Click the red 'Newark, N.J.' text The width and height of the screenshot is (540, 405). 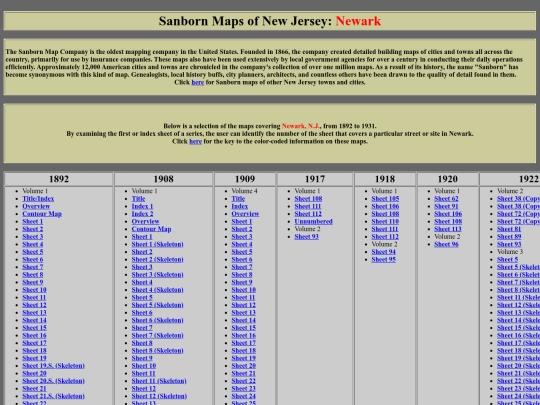coord(301,126)
